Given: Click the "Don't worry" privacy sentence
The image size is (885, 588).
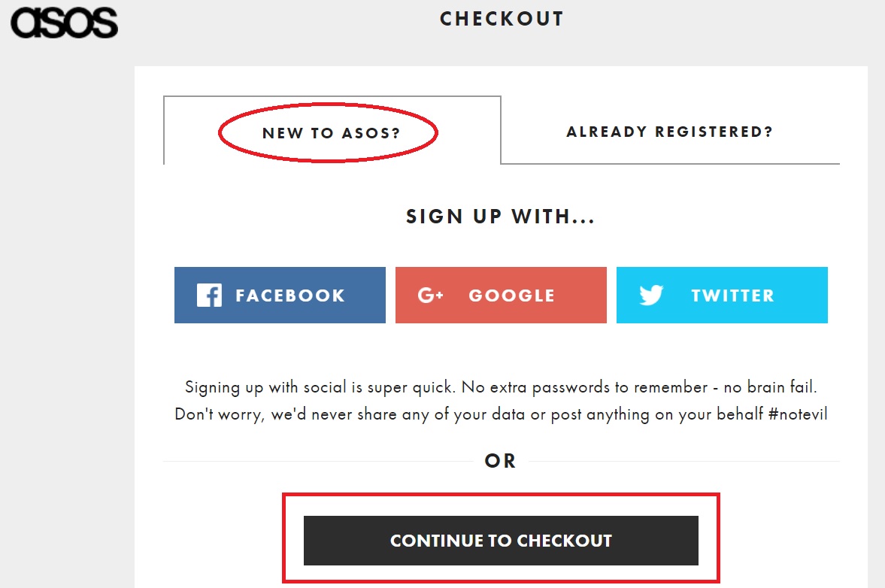Looking at the screenshot, I should pos(451,414).
